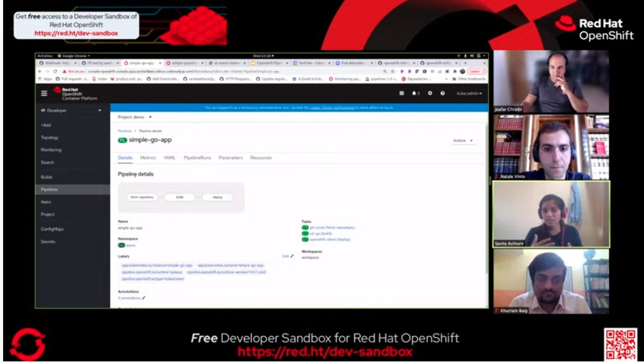
Task: Switch to the YAML tab
Action: pyautogui.click(x=169, y=158)
